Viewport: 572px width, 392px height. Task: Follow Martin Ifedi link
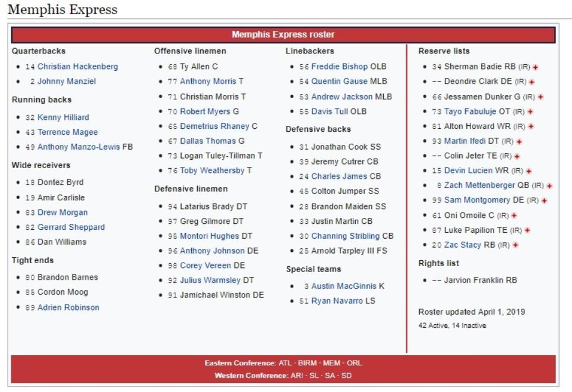(x=464, y=141)
